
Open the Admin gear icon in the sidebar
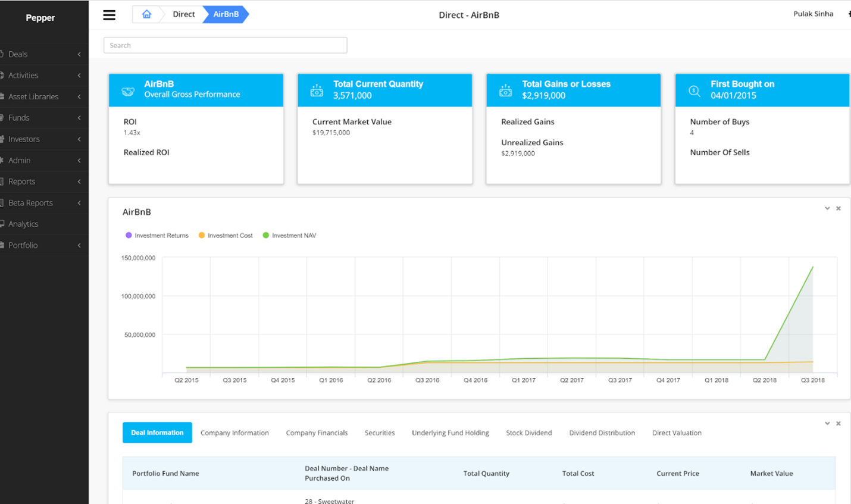point(2,160)
